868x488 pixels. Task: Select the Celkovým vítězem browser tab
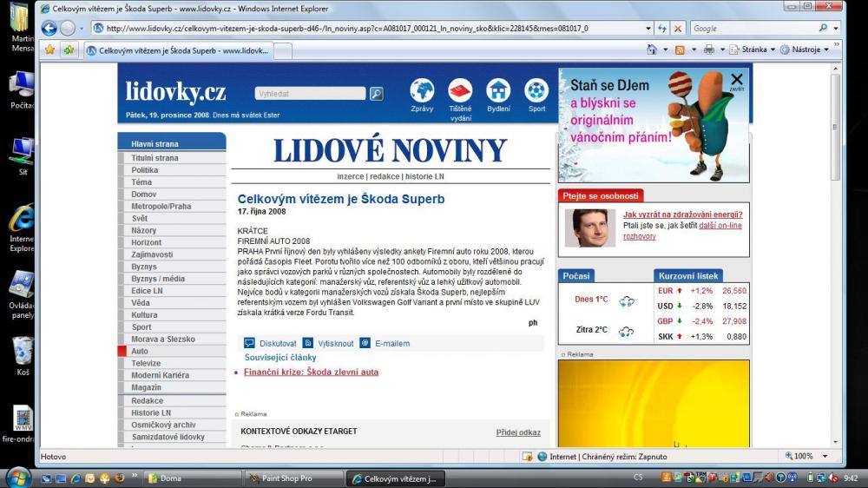pos(179,50)
